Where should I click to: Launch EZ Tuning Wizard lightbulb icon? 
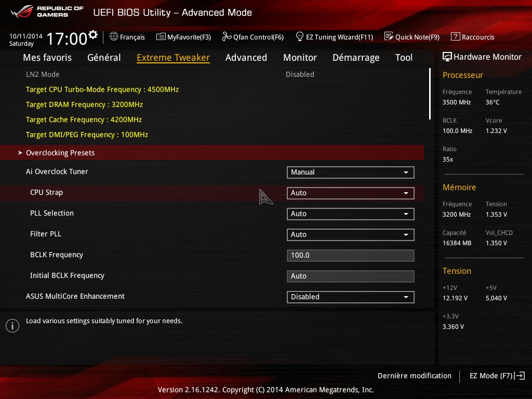click(300, 37)
